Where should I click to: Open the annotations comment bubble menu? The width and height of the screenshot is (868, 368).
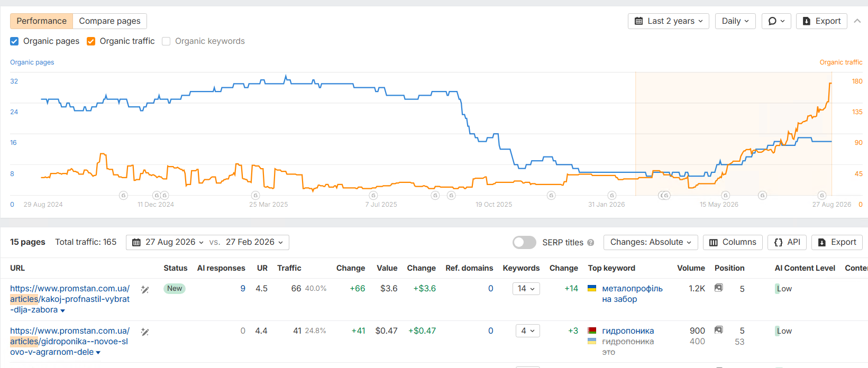click(776, 21)
